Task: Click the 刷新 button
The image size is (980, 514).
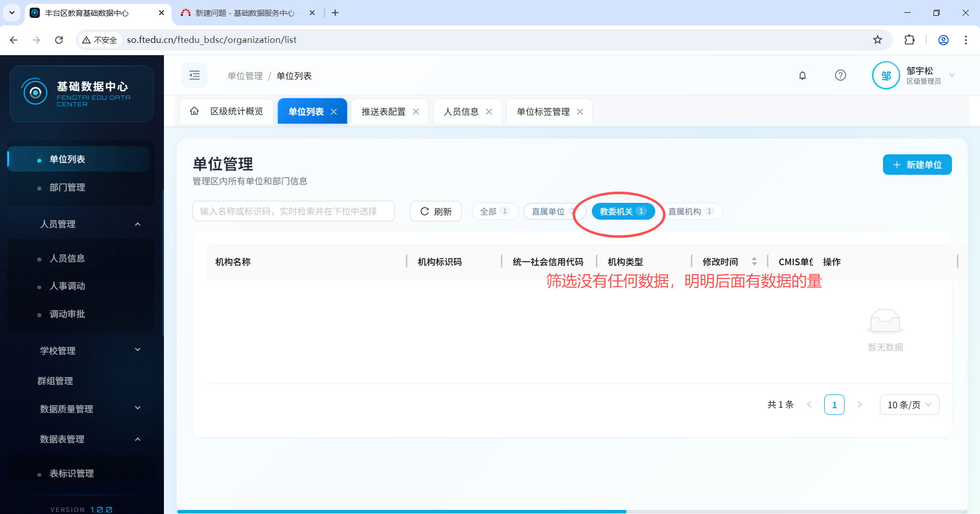Action: point(436,212)
